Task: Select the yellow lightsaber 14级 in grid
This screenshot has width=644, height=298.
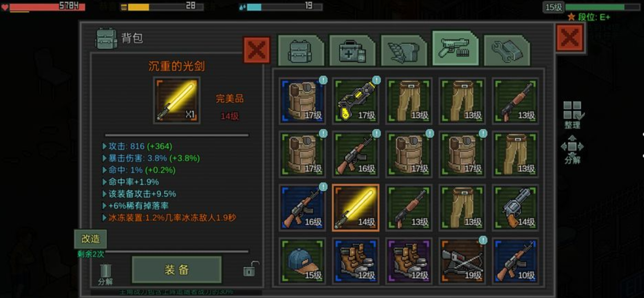Action: click(356, 207)
